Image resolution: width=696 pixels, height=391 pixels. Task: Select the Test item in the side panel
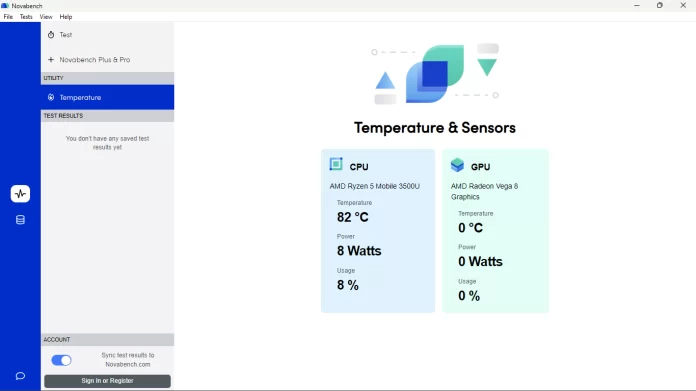point(107,35)
